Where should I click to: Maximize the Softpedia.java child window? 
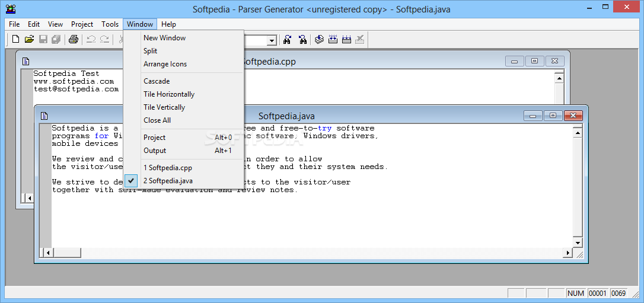pyautogui.click(x=553, y=116)
